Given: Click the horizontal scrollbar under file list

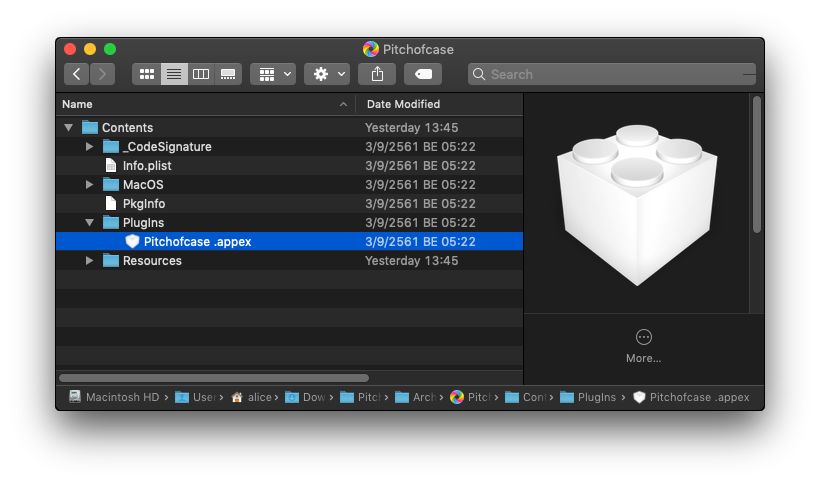Looking at the screenshot, I should coord(214,378).
